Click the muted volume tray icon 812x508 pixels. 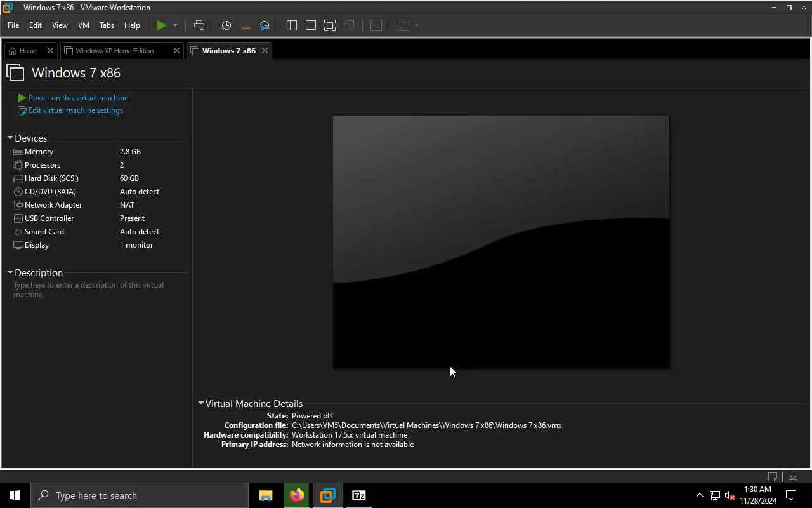coord(730,495)
